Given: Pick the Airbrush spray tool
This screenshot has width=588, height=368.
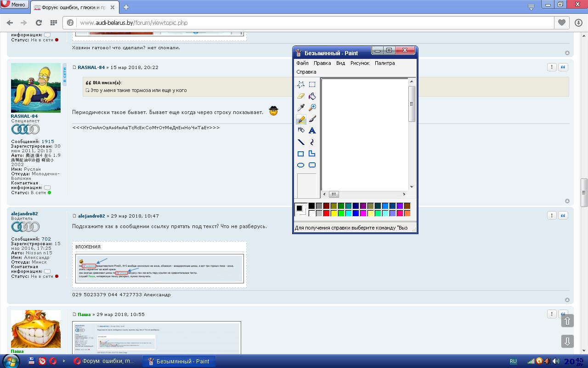Looking at the screenshot, I should point(301,131).
